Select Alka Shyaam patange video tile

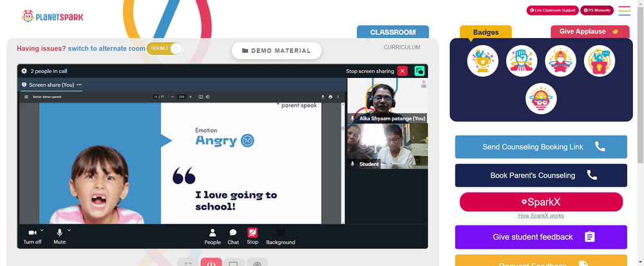(387, 100)
